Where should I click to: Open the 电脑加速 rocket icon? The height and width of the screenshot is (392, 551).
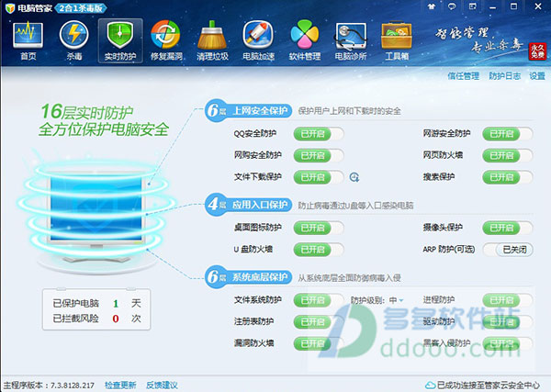(258, 40)
